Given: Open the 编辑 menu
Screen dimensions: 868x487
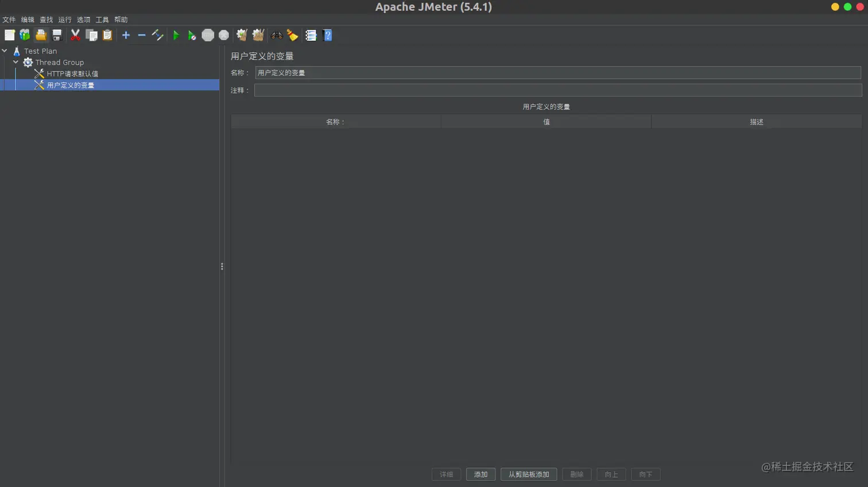Looking at the screenshot, I should click(28, 20).
